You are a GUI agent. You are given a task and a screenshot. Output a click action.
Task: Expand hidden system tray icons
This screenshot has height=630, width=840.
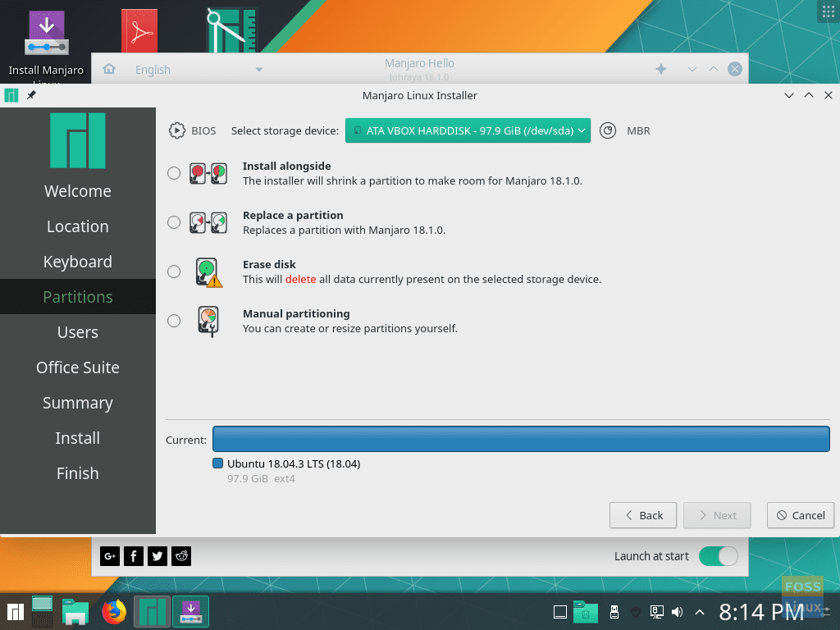[x=700, y=611]
